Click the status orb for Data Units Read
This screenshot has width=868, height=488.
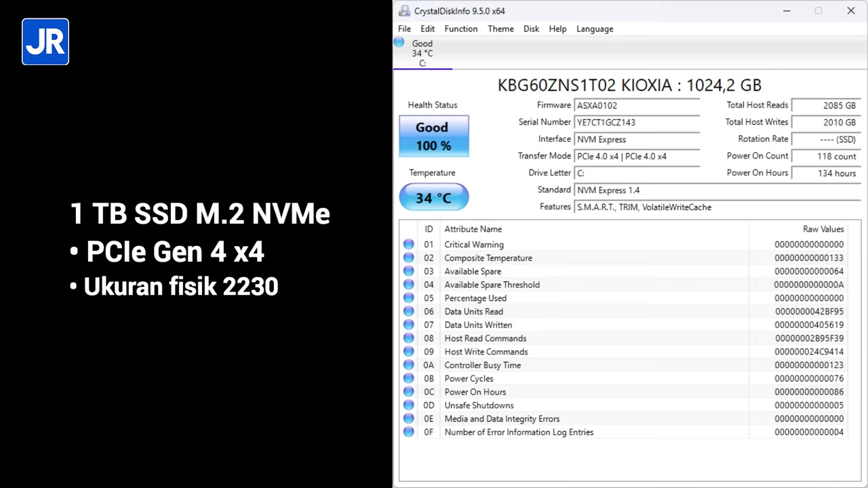408,312
